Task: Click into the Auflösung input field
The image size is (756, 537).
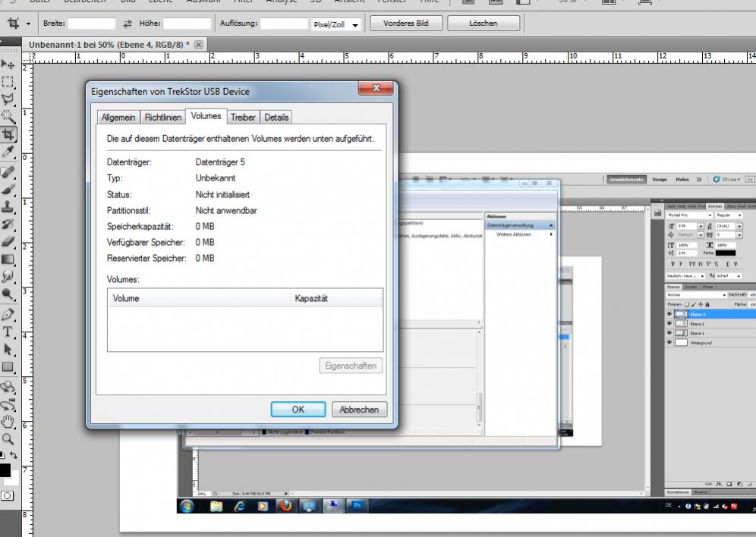Action: point(284,23)
